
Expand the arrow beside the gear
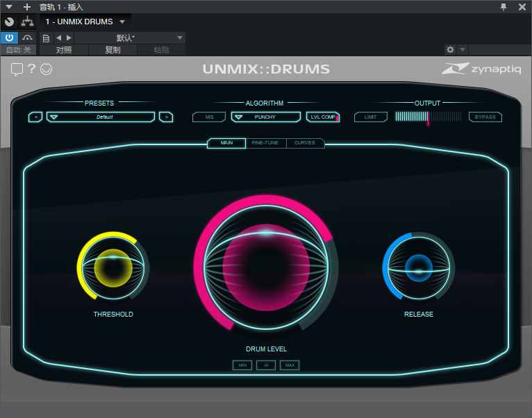[x=462, y=49]
